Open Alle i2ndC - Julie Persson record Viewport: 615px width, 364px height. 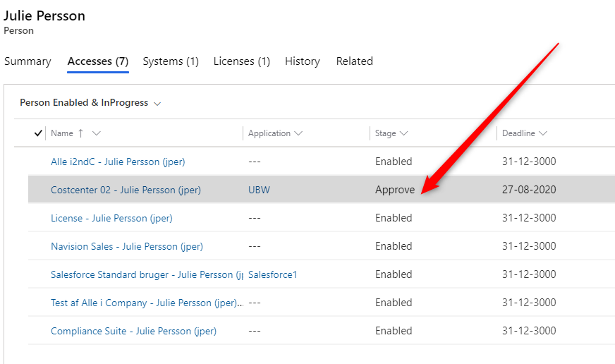point(118,162)
